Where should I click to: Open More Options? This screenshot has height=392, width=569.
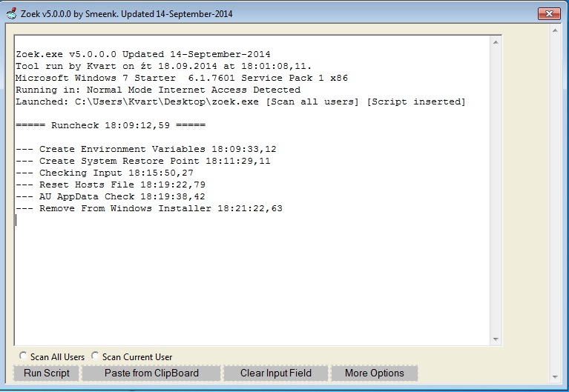[374, 373]
